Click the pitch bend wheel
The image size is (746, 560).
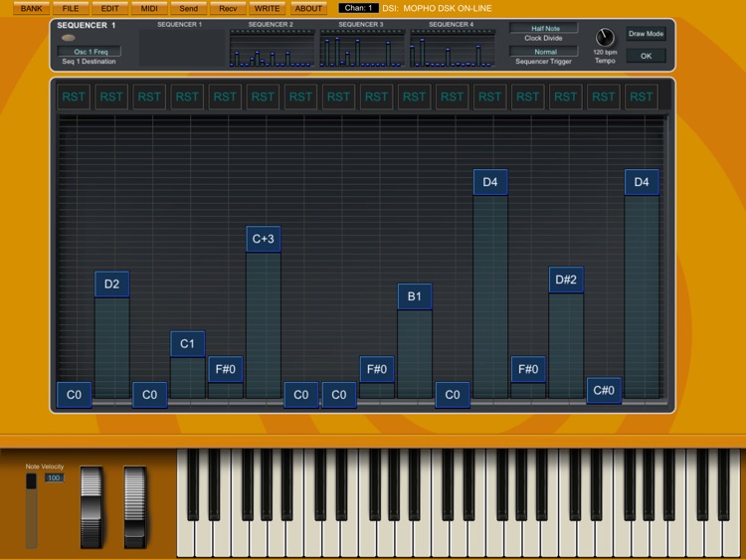[91, 507]
